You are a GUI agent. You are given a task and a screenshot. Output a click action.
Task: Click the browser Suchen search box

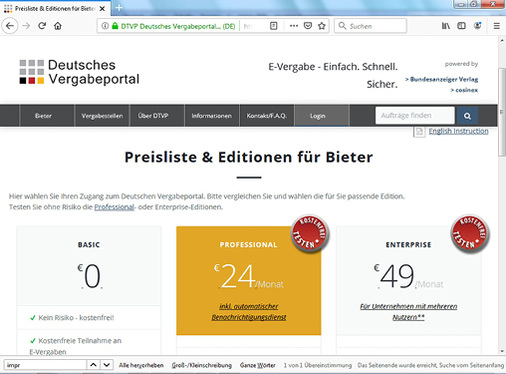coord(370,26)
